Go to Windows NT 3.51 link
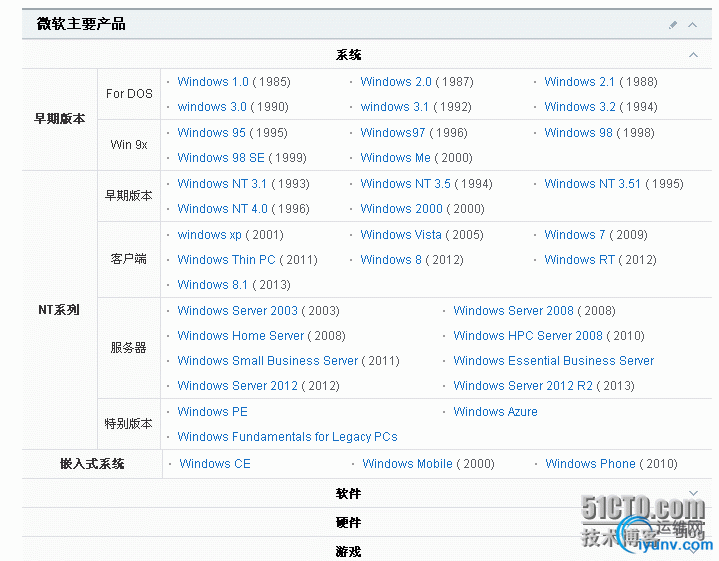This screenshot has height=561, width=719. [592, 183]
